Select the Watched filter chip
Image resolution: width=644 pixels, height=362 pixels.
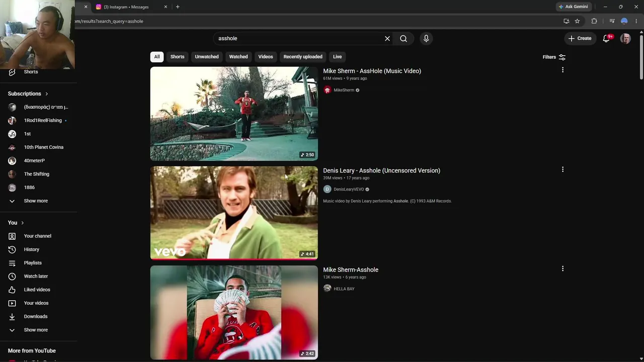238,57
